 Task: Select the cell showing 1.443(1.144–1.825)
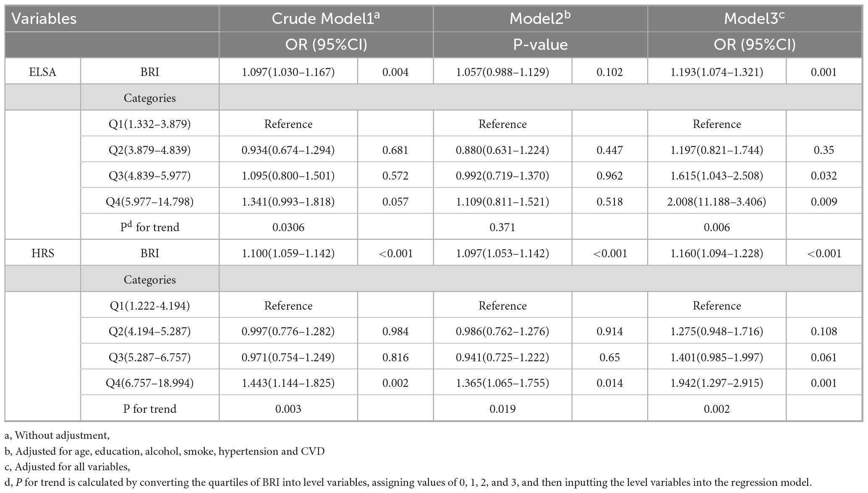click(x=288, y=383)
